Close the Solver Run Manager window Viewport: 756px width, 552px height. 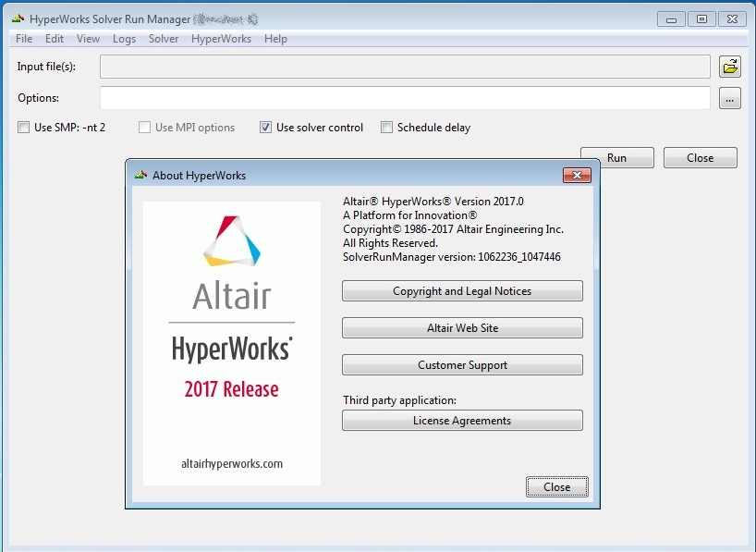732,19
